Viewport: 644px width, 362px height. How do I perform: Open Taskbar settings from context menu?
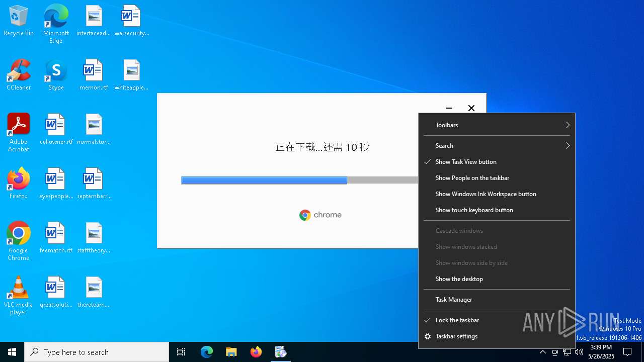coord(497,336)
